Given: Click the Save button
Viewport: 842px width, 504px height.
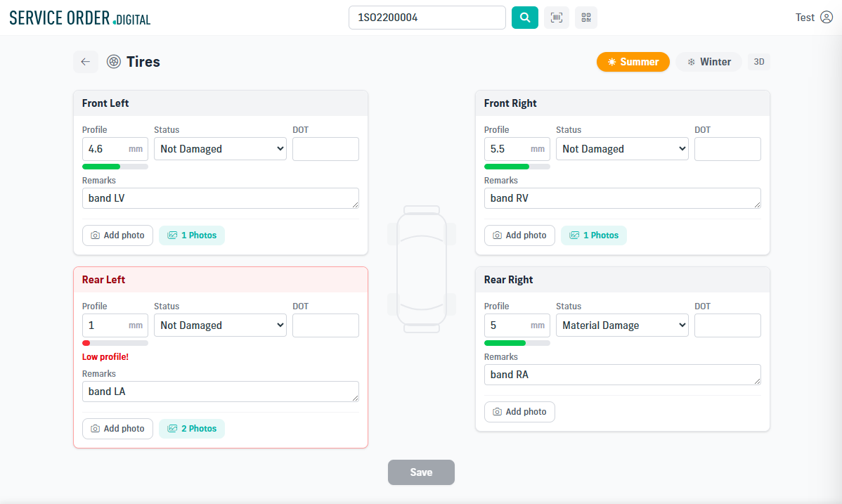Looking at the screenshot, I should pos(421,472).
